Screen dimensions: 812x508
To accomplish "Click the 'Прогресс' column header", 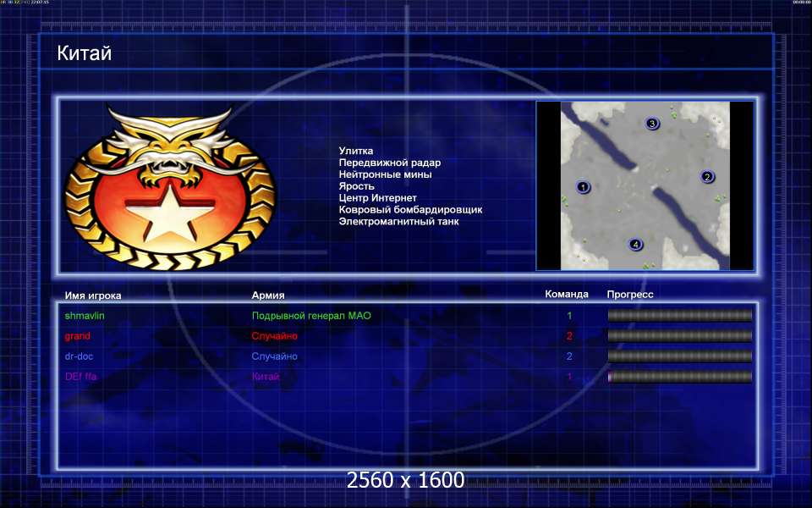I will click(630, 295).
